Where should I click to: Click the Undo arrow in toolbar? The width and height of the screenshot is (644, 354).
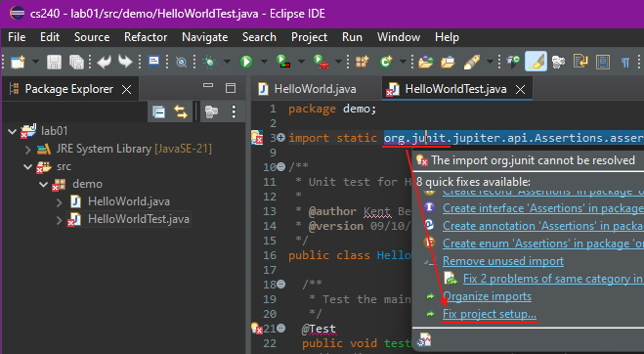(x=104, y=62)
